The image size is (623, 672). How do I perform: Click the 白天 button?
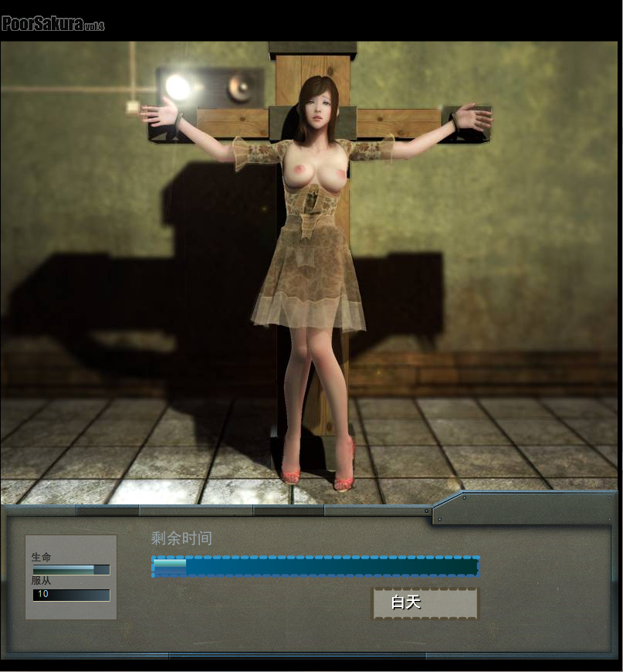tap(425, 602)
